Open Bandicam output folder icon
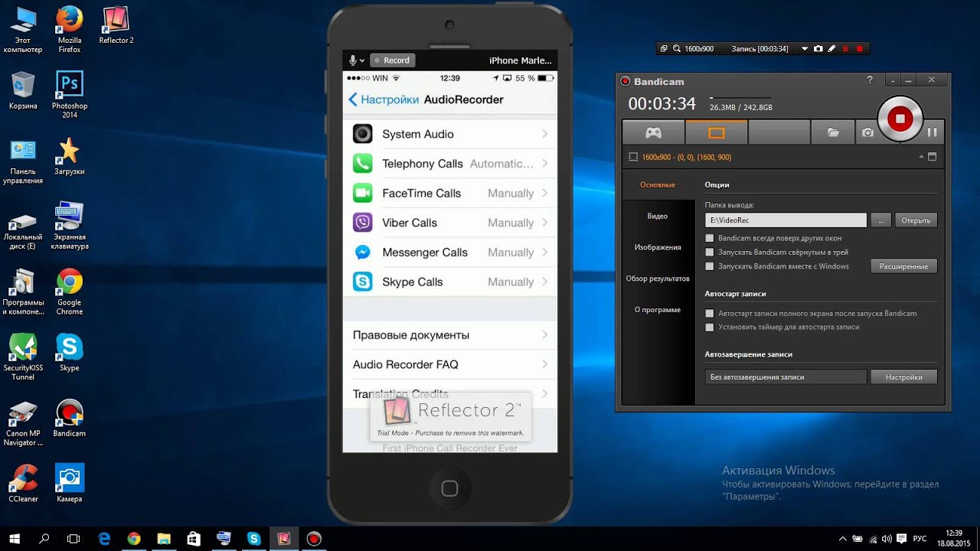This screenshot has height=551, width=980. 833,132
